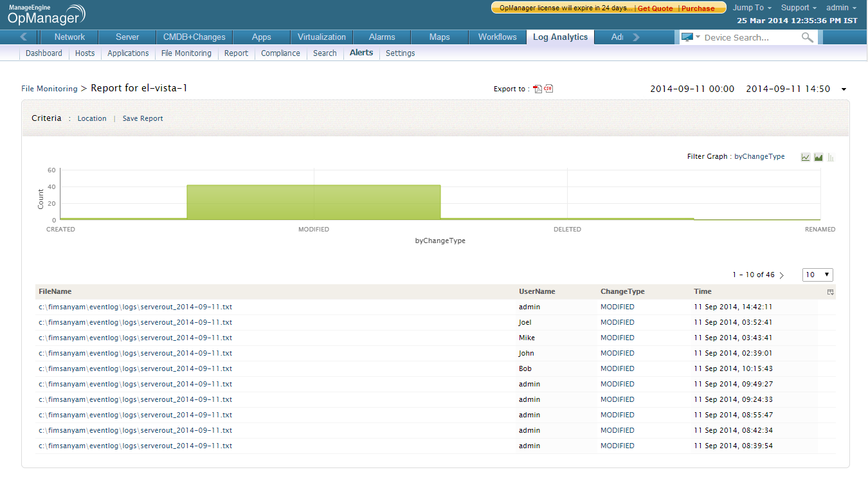Click the Save Report link
This screenshot has height=490, width=868.
(143, 118)
